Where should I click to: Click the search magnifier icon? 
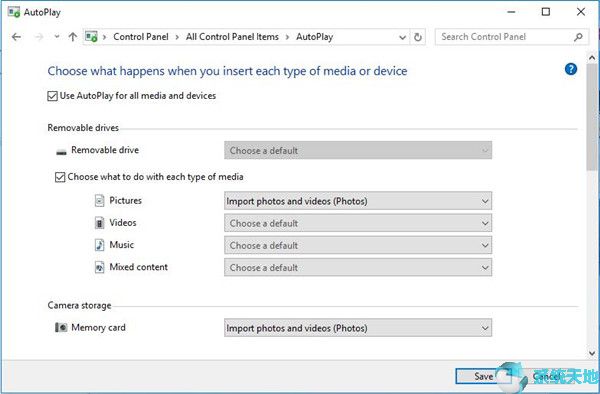tap(578, 37)
